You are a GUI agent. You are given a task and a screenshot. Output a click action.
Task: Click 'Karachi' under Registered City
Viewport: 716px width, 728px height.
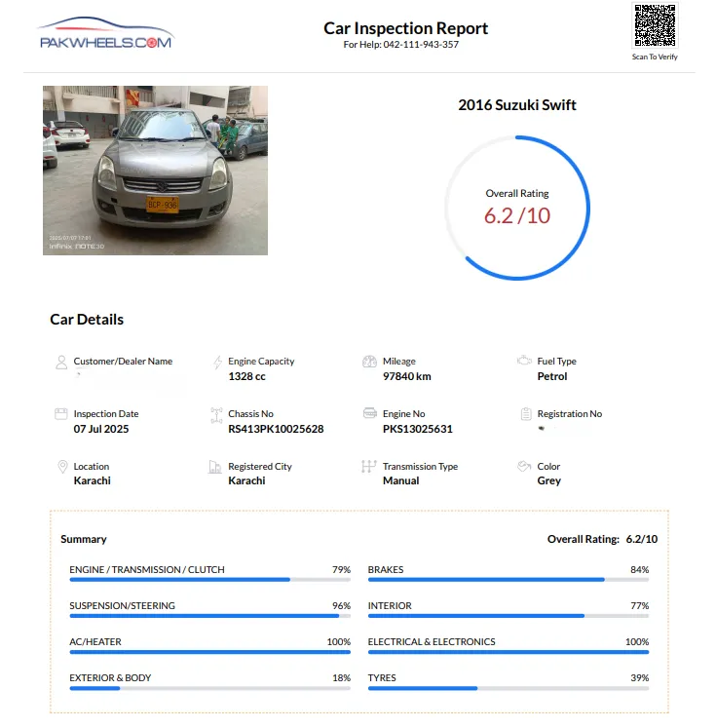246,480
